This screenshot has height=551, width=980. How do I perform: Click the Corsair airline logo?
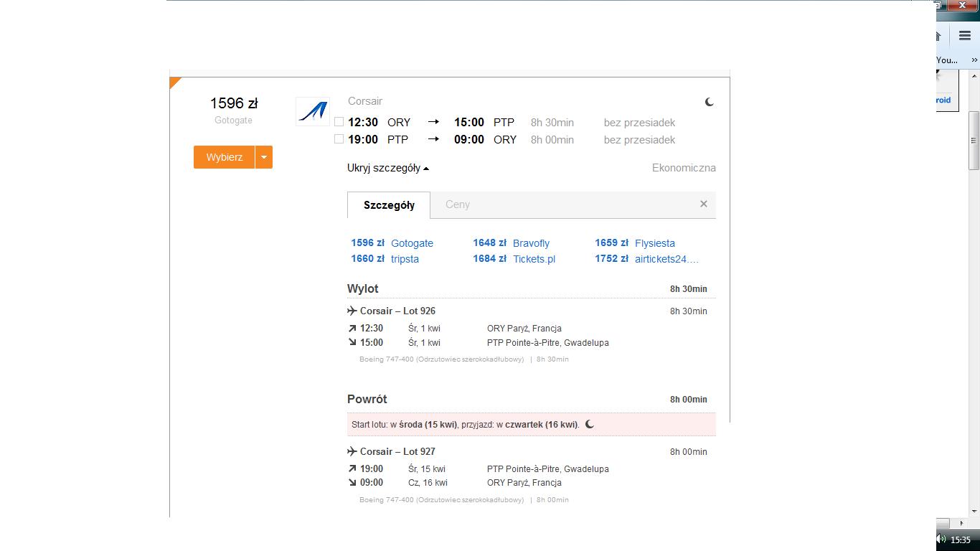[x=313, y=112]
